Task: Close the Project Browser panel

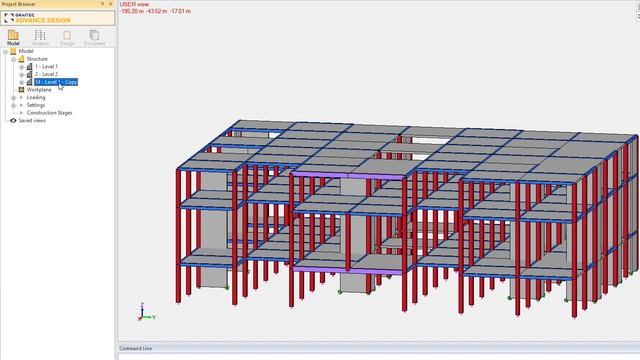Action: [110, 4]
